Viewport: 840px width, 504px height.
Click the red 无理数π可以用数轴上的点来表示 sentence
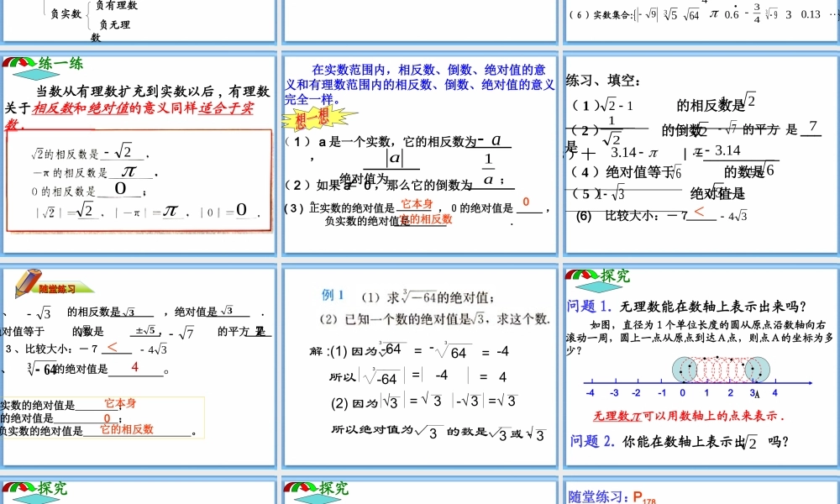coord(689,416)
